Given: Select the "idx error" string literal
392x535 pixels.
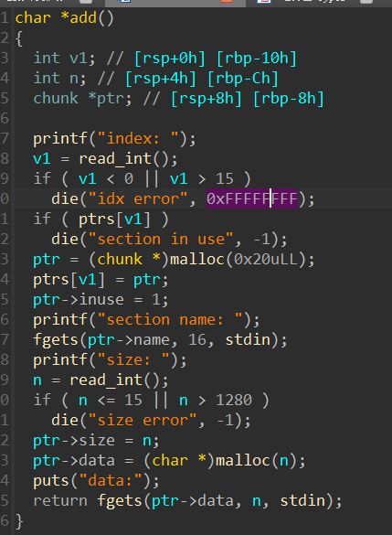Looking at the screenshot, I should tap(138, 198).
